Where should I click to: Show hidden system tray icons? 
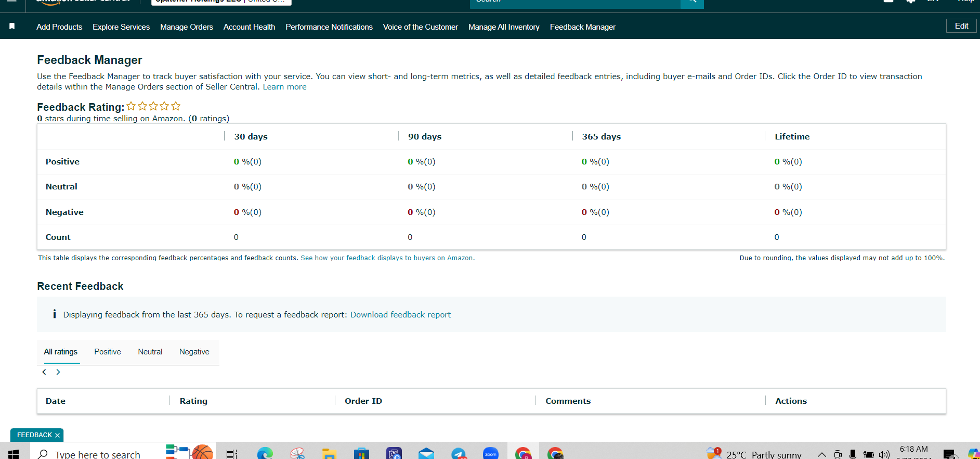coord(821,454)
